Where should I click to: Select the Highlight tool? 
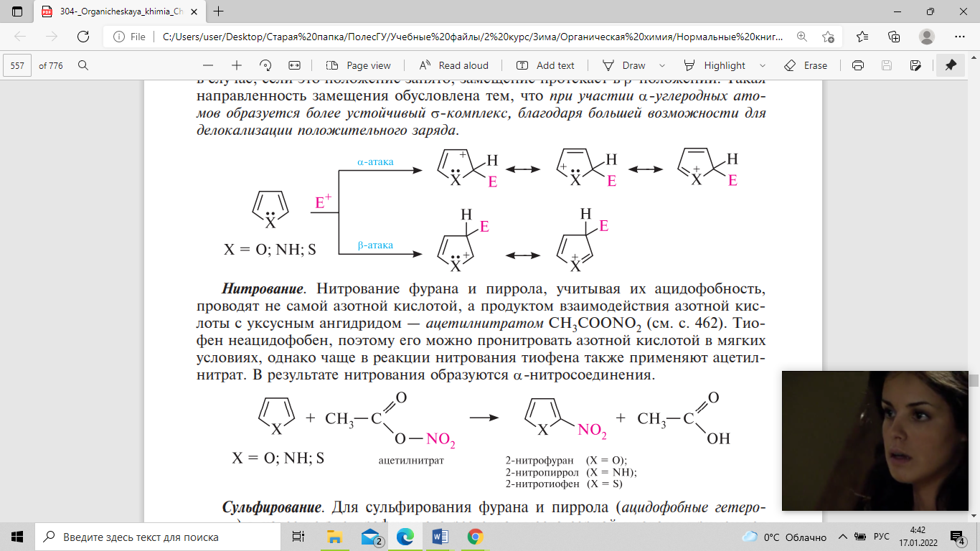(x=715, y=65)
